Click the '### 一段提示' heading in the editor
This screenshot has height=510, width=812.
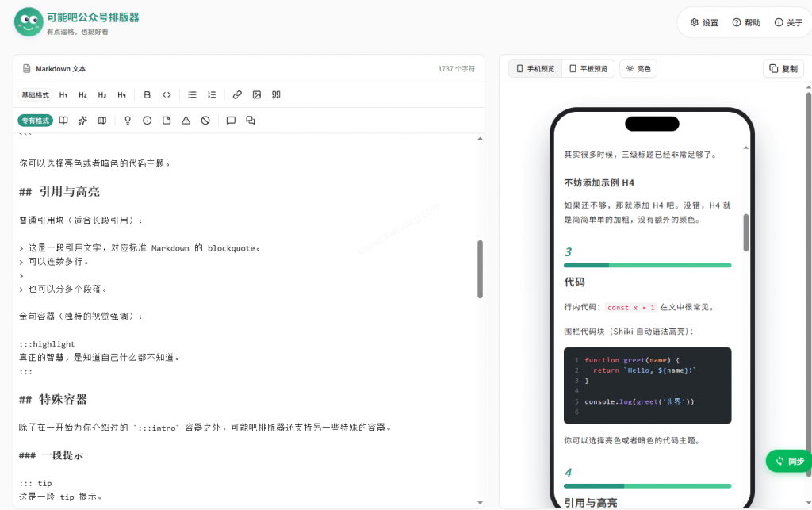pyautogui.click(x=52, y=455)
